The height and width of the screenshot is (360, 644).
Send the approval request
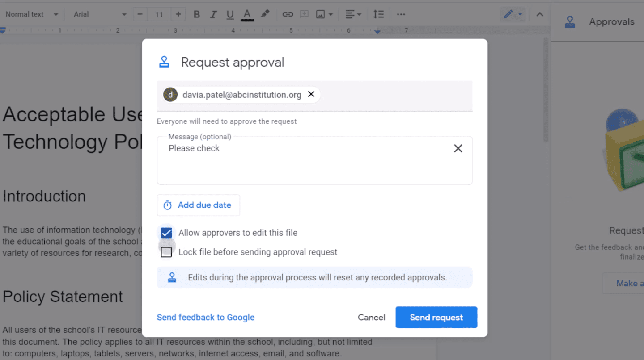[436, 317]
